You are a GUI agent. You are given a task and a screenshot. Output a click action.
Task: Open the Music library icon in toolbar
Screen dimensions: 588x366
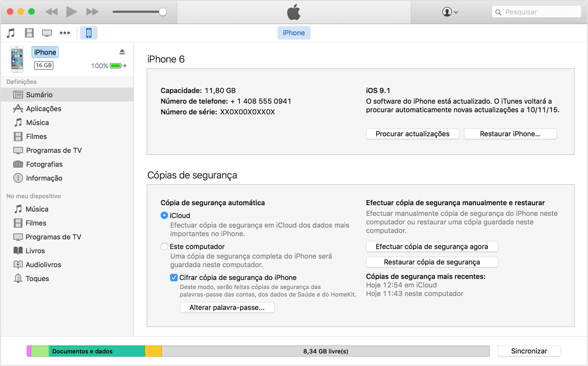pyautogui.click(x=11, y=33)
